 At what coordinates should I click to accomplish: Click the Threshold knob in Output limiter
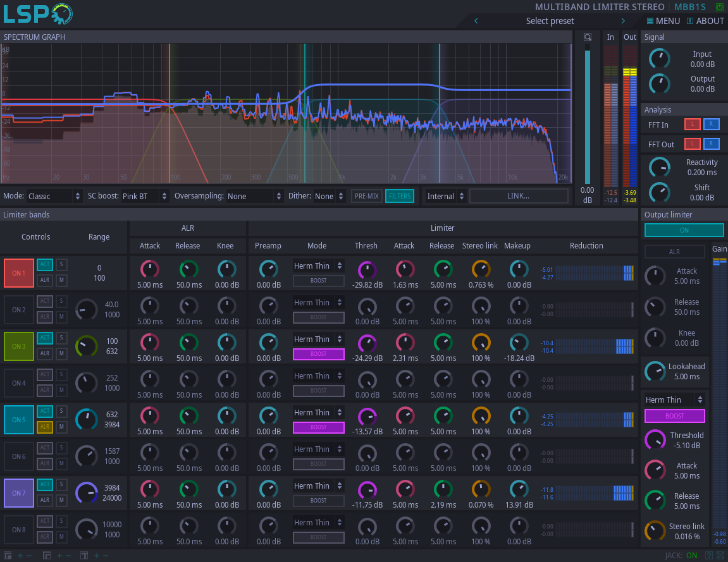tap(655, 440)
